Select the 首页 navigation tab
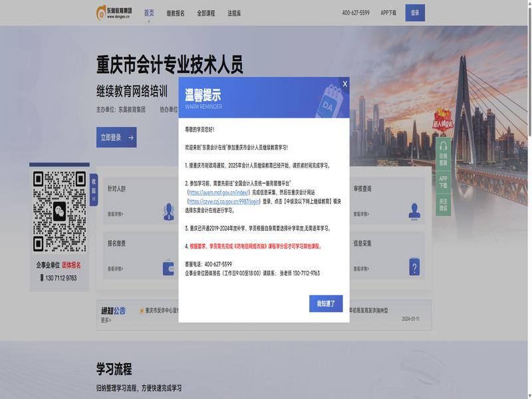The width and height of the screenshot is (532, 399). click(149, 13)
